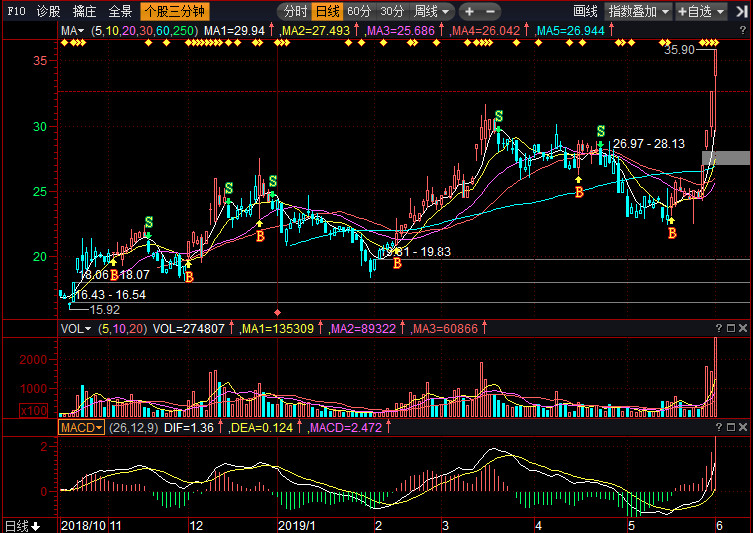Open 日线 period selector at bottom left
This screenshot has width=753, height=533.
(22, 525)
